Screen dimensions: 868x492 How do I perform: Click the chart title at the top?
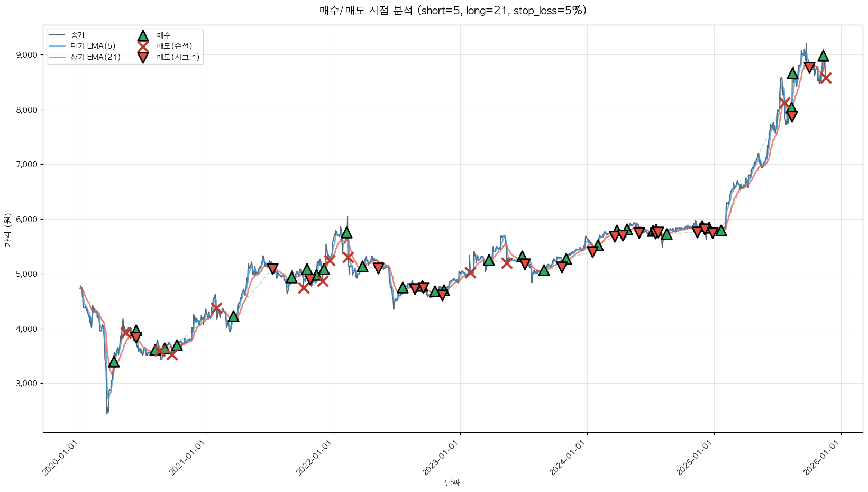click(x=453, y=11)
